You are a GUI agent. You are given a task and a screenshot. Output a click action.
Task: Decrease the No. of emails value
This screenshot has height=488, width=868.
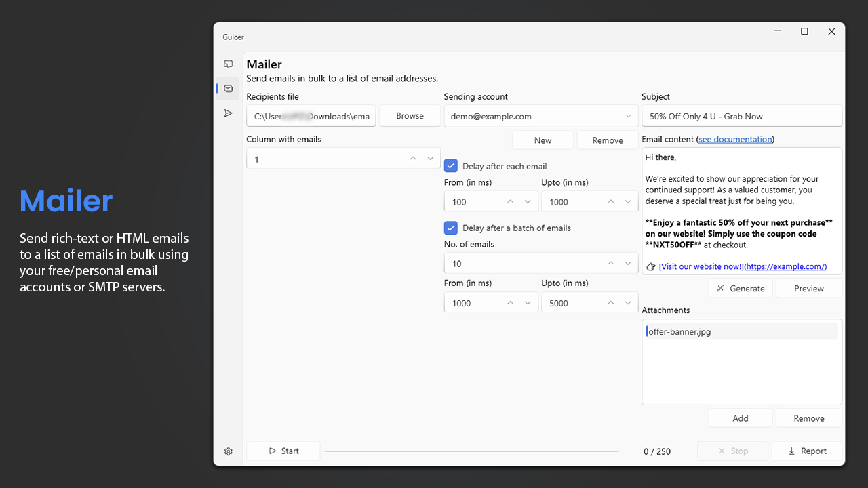628,264
